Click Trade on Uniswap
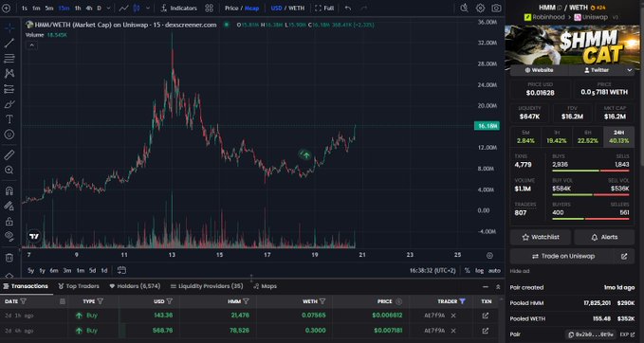Viewport: 644px width, 343px height. tap(563, 257)
